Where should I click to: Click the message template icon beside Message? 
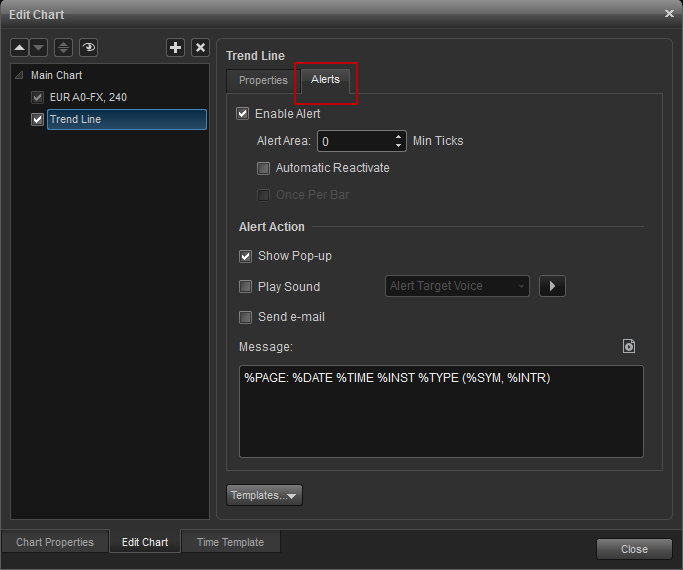(x=629, y=346)
